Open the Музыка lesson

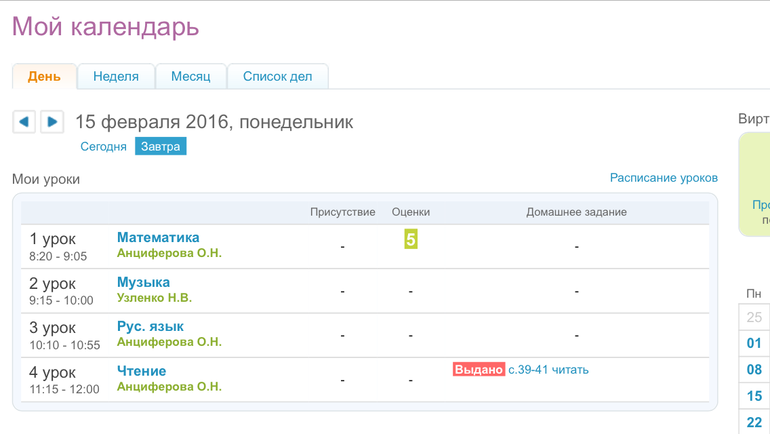pyautogui.click(x=143, y=282)
